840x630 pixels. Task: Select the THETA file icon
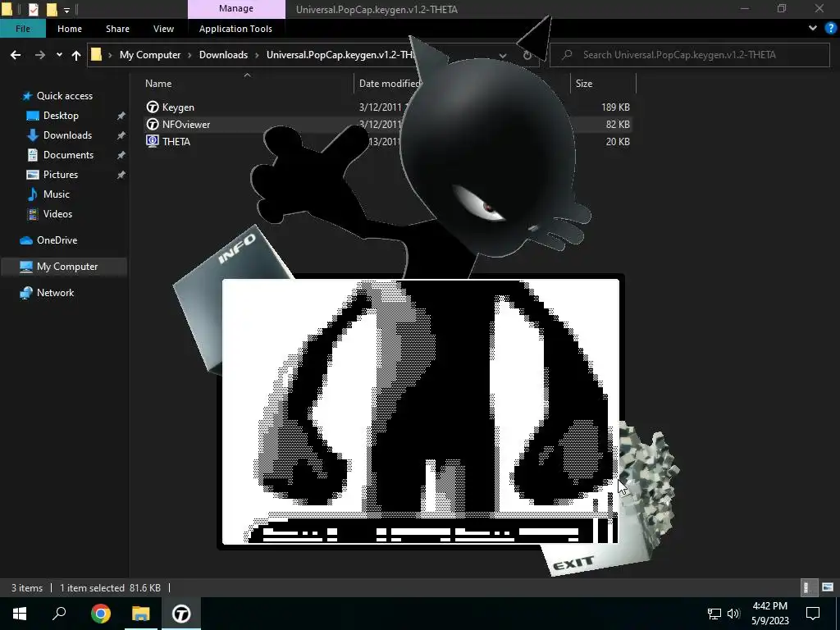(x=153, y=141)
